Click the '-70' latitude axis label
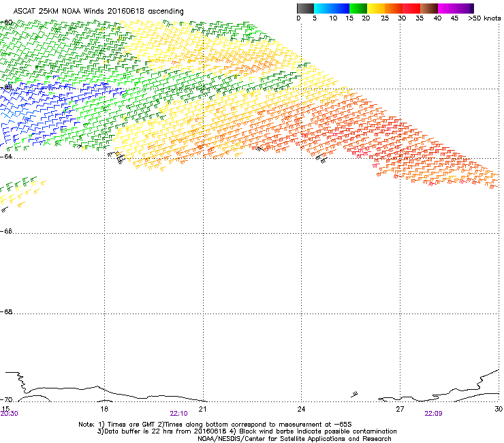Viewport: 504px width, 443px height. tap(6, 399)
